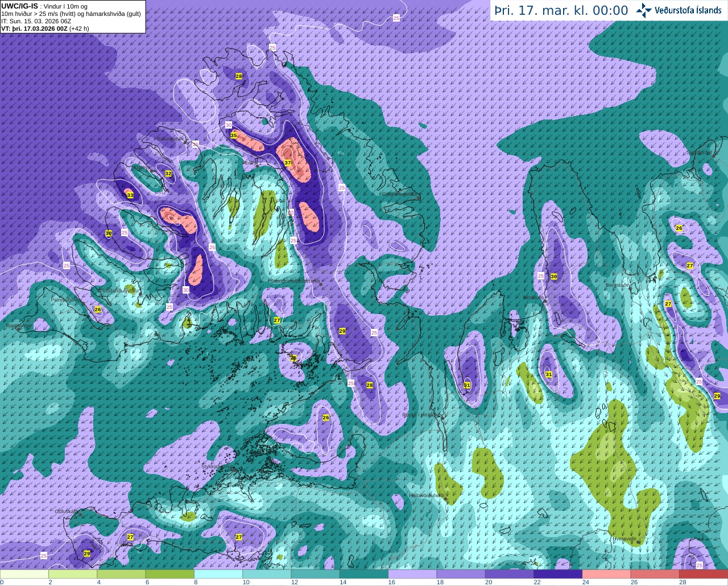Click the legend scale number 24
Screen dimensions: 728x586
pos(585,582)
